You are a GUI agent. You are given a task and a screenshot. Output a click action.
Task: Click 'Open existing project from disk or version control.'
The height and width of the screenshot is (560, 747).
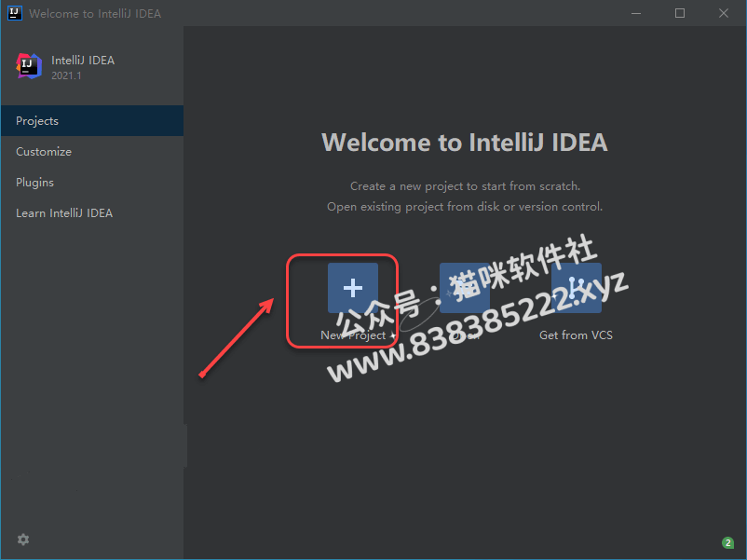click(465, 207)
